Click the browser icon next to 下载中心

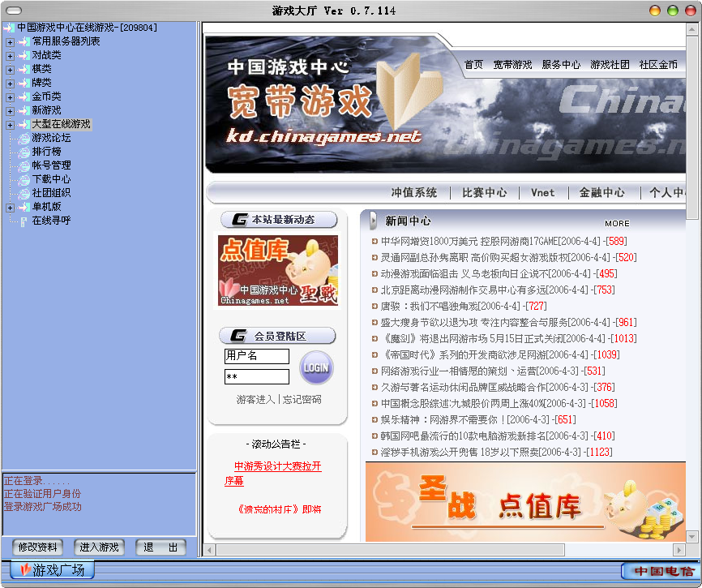(x=24, y=180)
